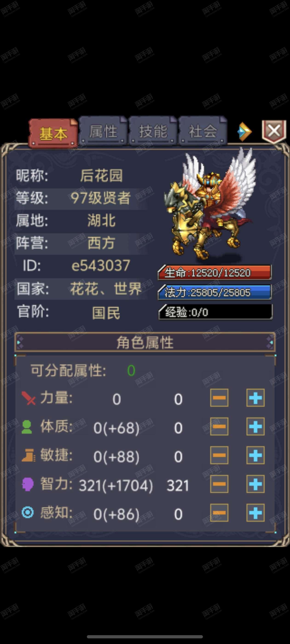Tap the blue 法力 mana bar
This screenshot has width=290, height=644.
click(x=215, y=292)
